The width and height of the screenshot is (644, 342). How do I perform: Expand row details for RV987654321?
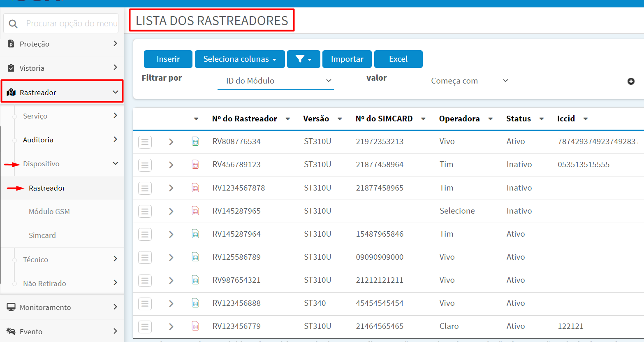171,280
